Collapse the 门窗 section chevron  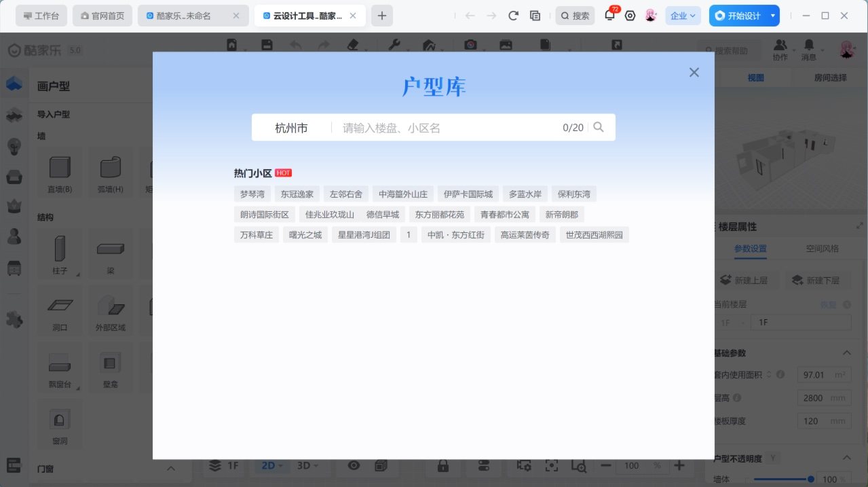coord(171,469)
